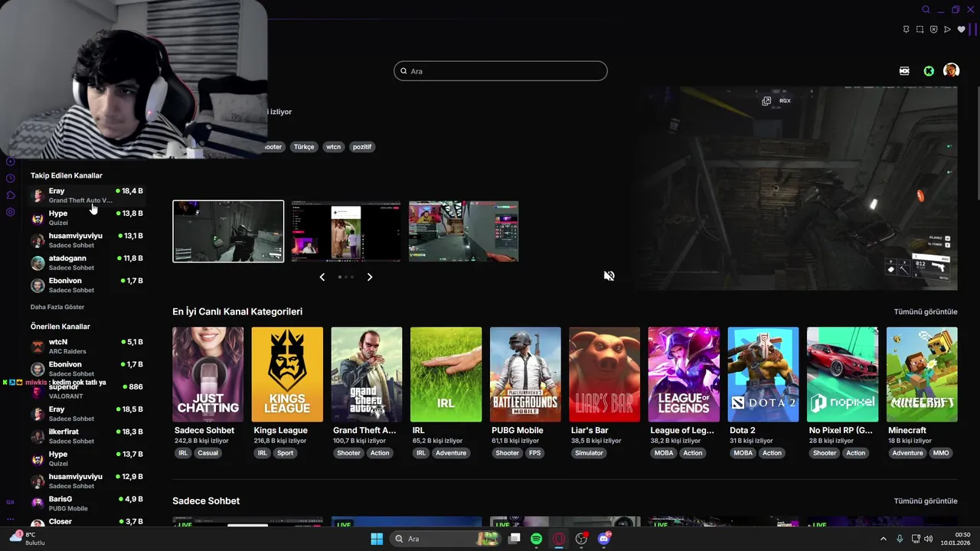The image size is (980, 551).
Task: Open the green Kick K icon
Action: tap(929, 70)
